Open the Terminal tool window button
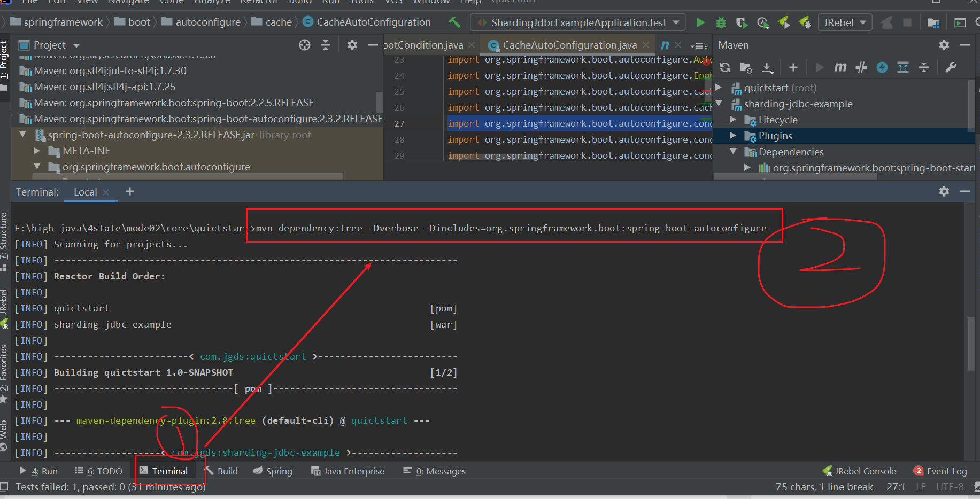980x499 pixels. coord(164,471)
